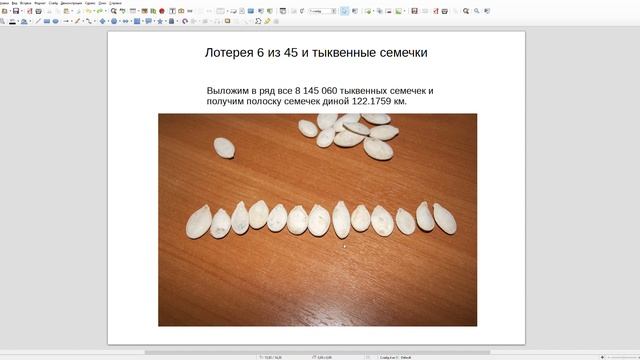Open the Вставка menu
Screen dimensions: 640x360
point(26,2)
